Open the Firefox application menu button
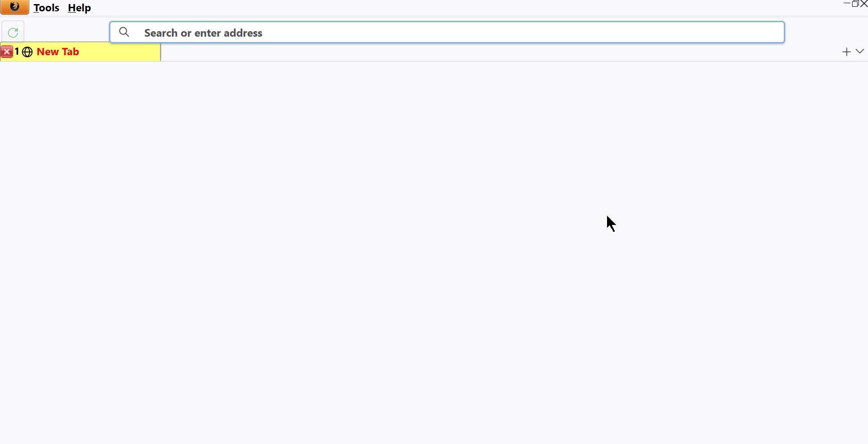 point(15,7)
